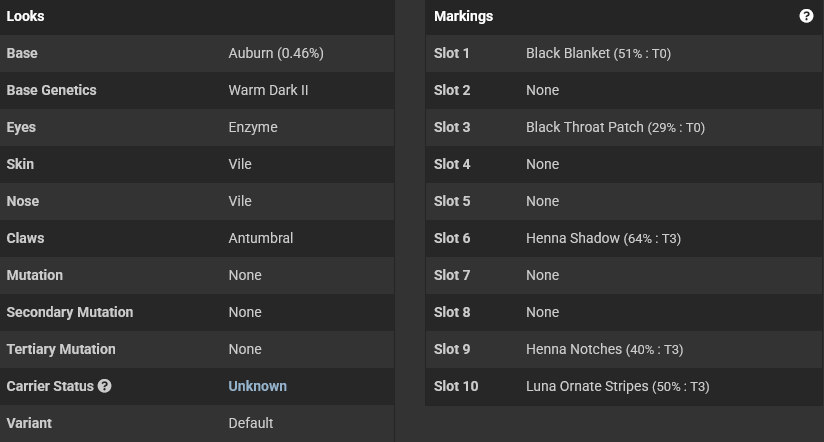
Task: Click the Looks section header
Action: pos(25,16)
